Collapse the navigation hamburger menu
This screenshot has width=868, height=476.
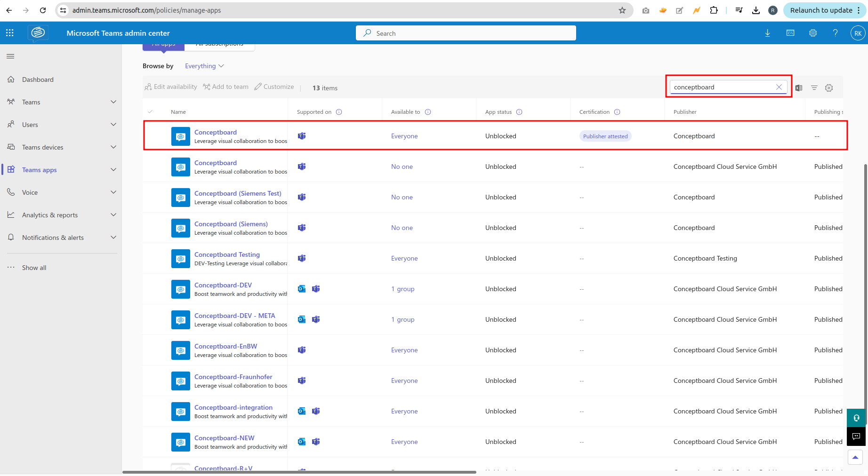pos(10,56)
